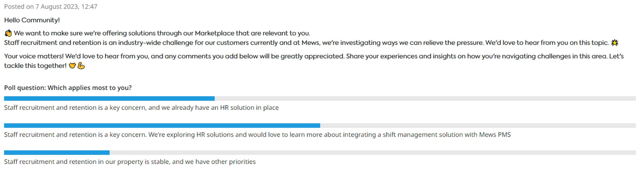The height and width of the screenshot is (172, 644).
Task: Click grey unfilled part of second poll bar
Action: [478, 125]
